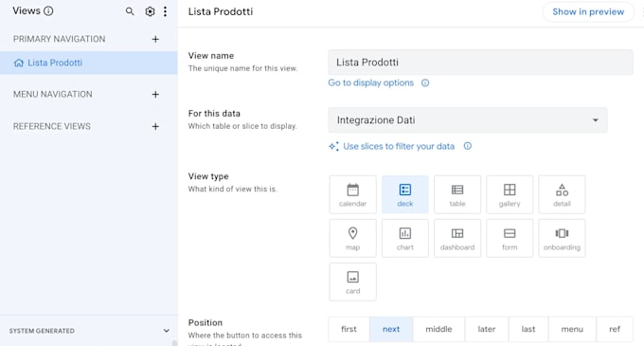Screen dimensions: 644x346
Task: Set position to first
Action: point(349,329)
